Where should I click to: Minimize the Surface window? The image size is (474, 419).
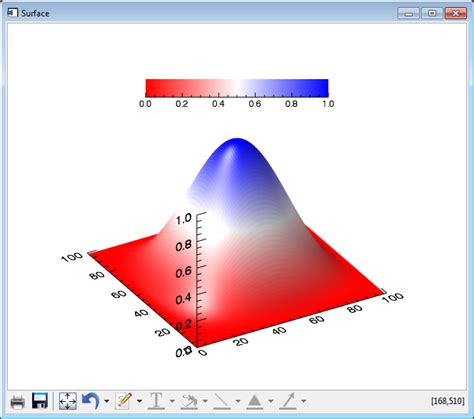[x=409, y=13]
